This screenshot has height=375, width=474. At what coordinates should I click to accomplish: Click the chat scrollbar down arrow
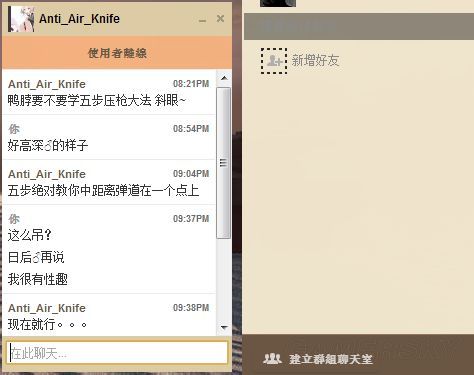[224, 328]
